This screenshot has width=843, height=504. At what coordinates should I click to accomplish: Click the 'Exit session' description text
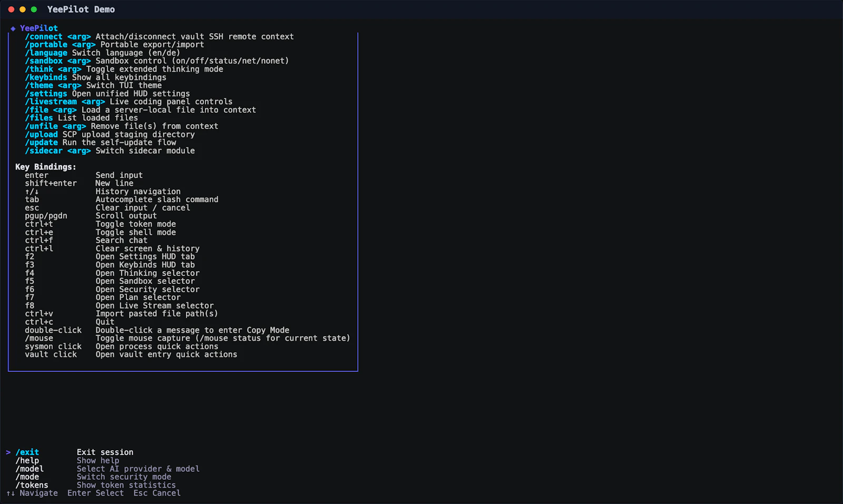click(x=105, y=452)
